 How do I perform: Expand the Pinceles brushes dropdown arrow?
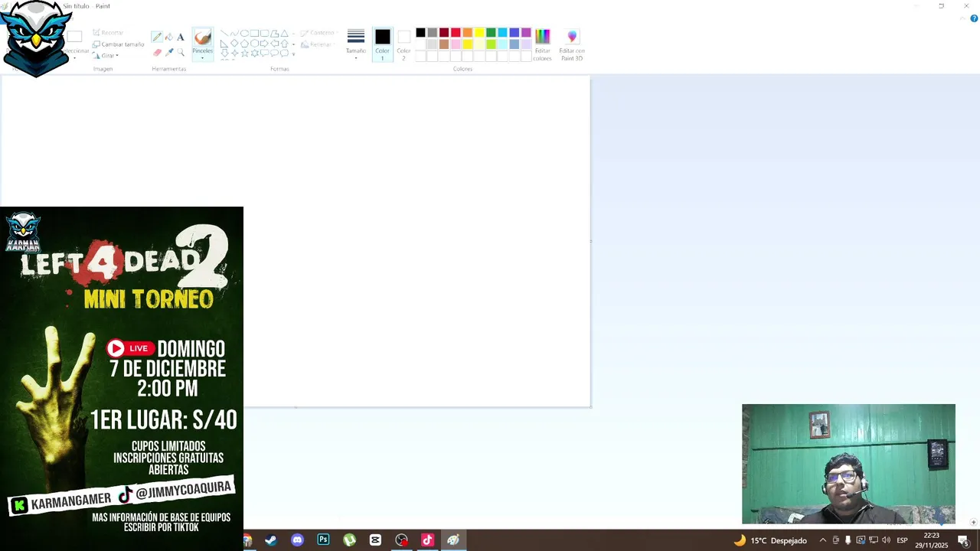202,57
